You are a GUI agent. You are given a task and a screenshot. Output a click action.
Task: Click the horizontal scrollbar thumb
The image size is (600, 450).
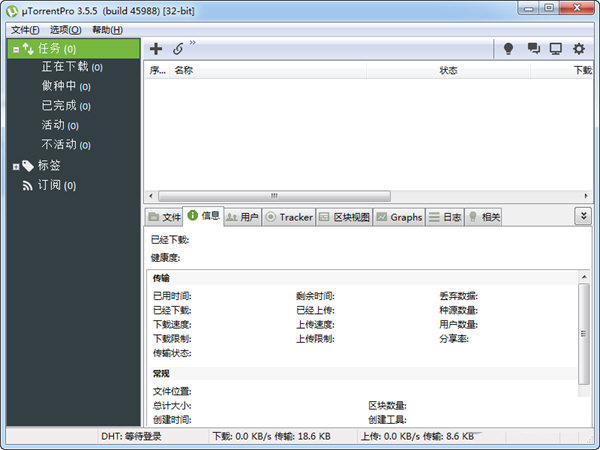274,196
